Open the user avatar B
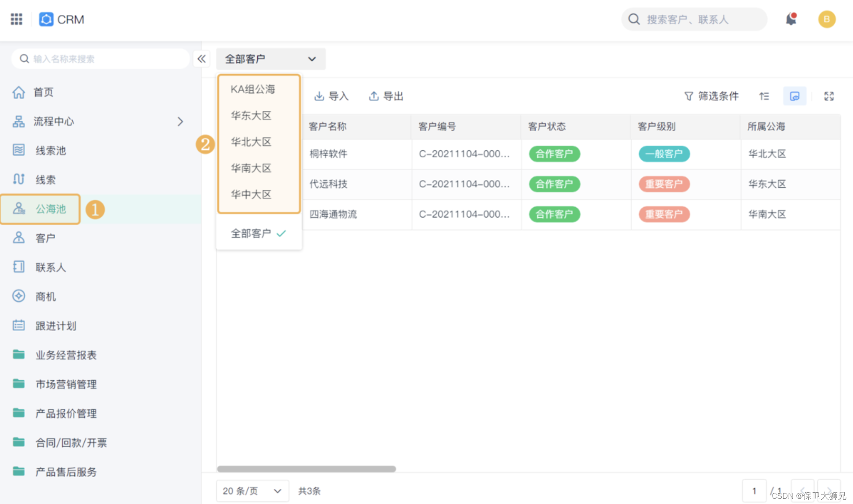 pyautogui.click(x=826, y=19)
